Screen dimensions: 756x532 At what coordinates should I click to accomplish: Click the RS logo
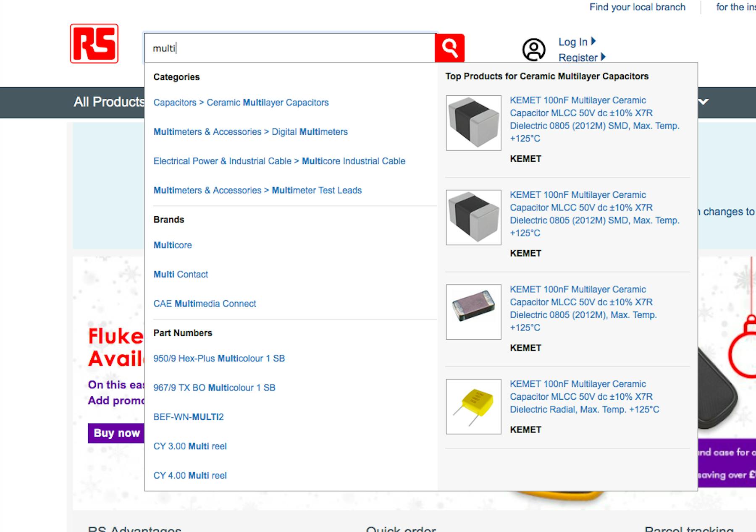(94, 44)
